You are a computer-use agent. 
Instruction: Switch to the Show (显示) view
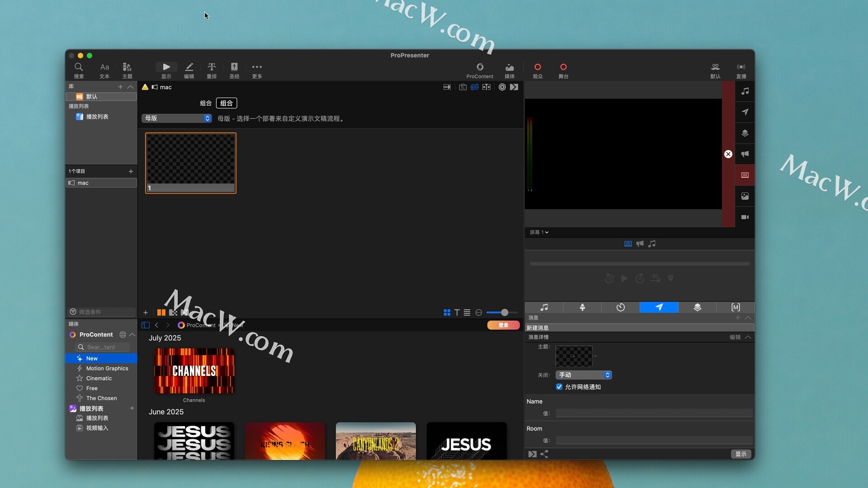click(166, 70)
